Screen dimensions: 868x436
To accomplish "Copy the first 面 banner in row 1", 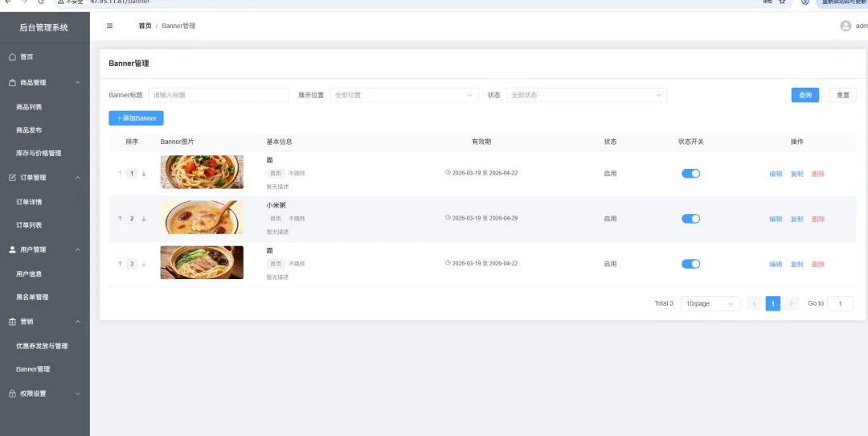I will coord(796,174).
